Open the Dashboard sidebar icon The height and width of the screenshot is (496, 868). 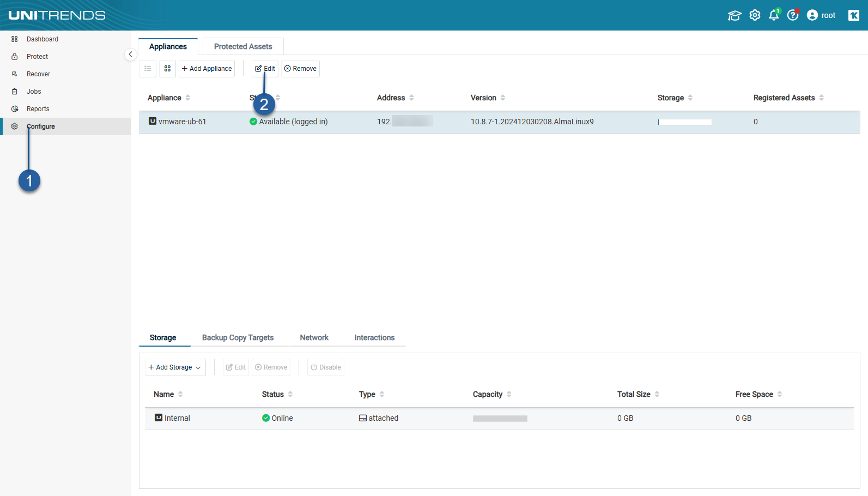click(15, 39)
